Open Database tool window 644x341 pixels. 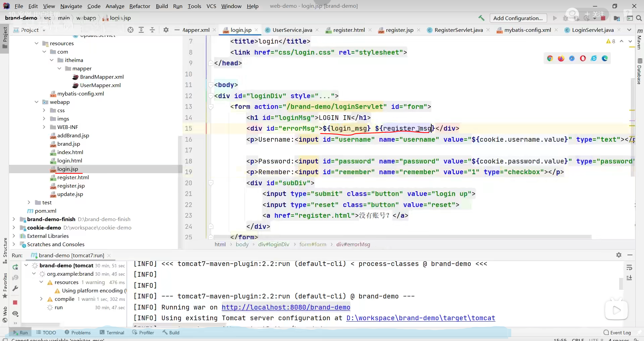tap(640, 72)
